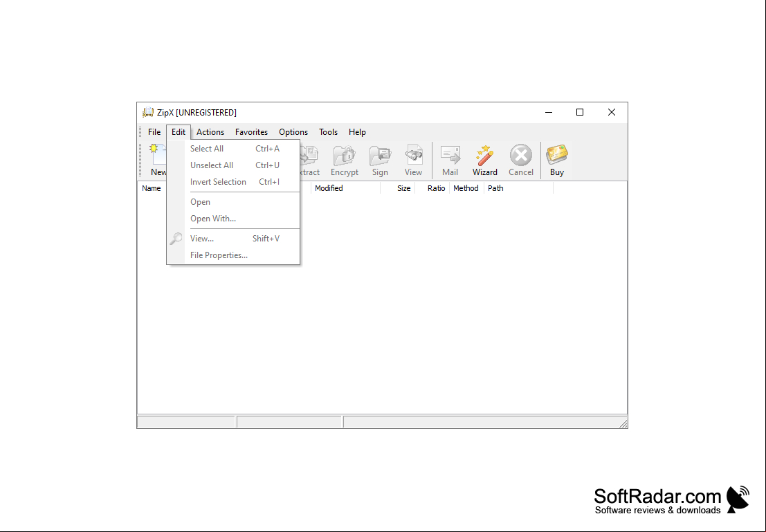Launch the Wizard tool
The width and height of the screenshot is (766, 532).
pos(484,160)
